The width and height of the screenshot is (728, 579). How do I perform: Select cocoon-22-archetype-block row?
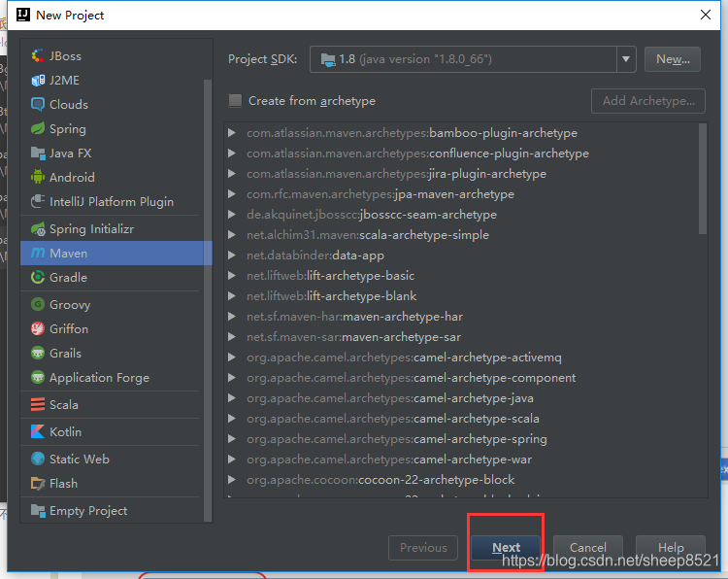coord(461,480)
